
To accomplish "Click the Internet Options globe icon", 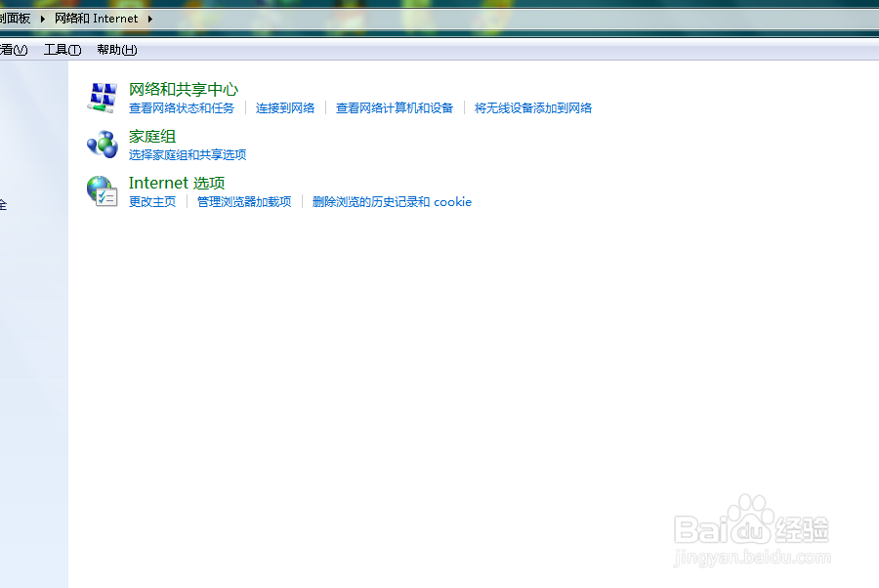I will (102, 191).
